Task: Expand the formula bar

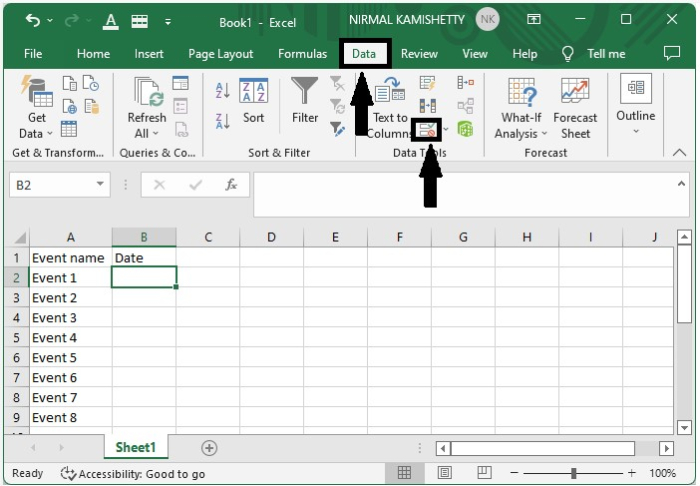Action: 681,183
